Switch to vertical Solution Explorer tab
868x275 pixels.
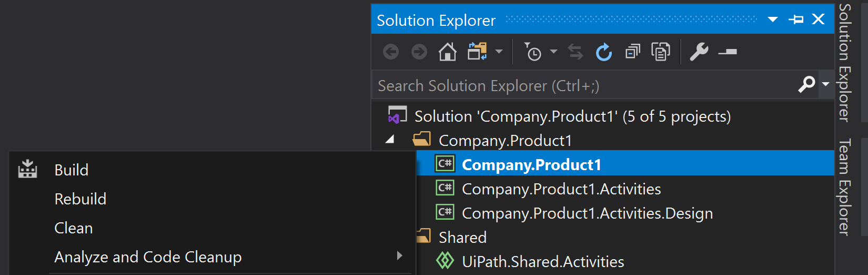click(844, 62)
